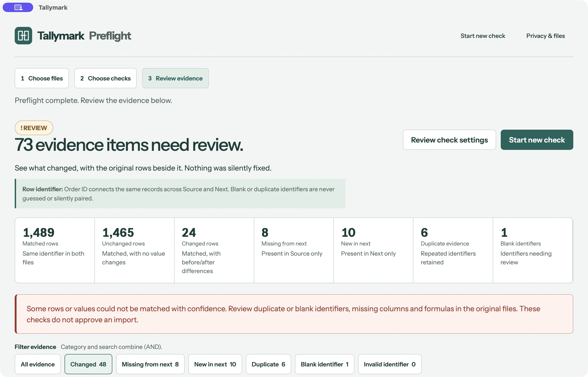Open Start new check header link
The width and height of the screenshot is (588, 377).
[x=483, y=36]
